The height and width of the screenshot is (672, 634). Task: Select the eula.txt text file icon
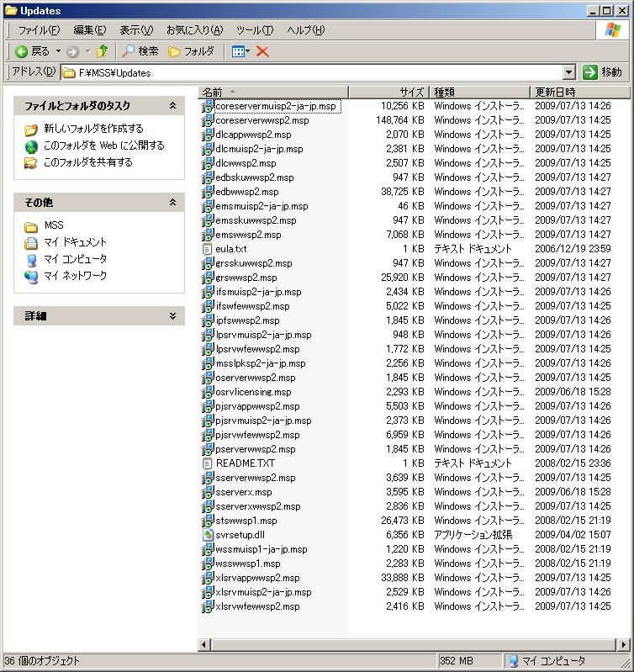point(208,249)
